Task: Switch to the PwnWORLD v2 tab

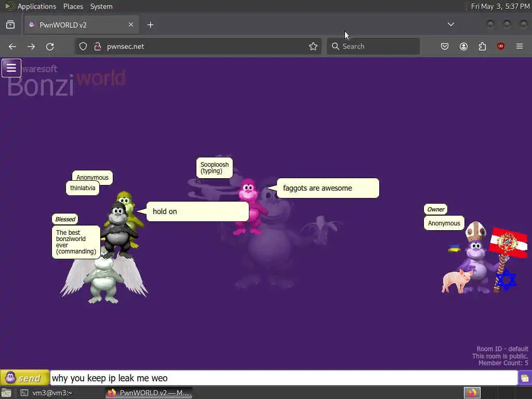Action: pos(82,25)
